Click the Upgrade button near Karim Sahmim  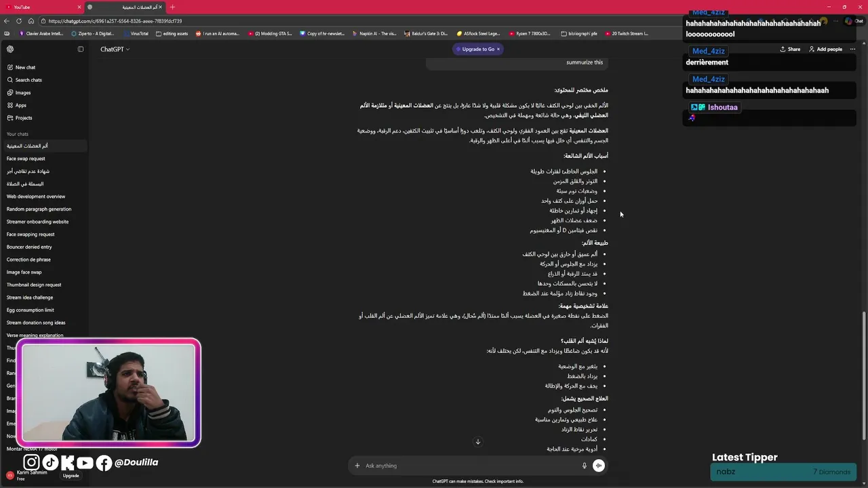[71, 476]
